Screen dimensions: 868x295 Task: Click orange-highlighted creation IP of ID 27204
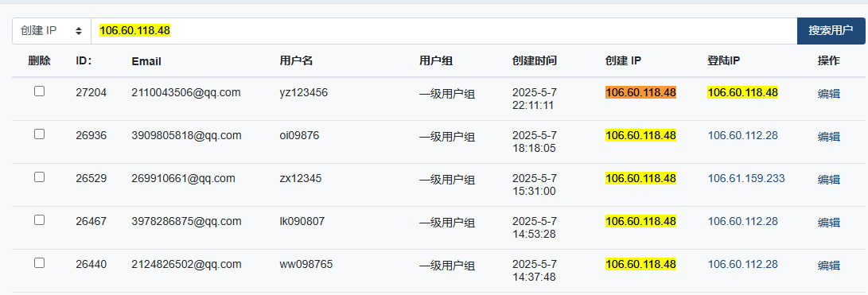tap(641, 92)
